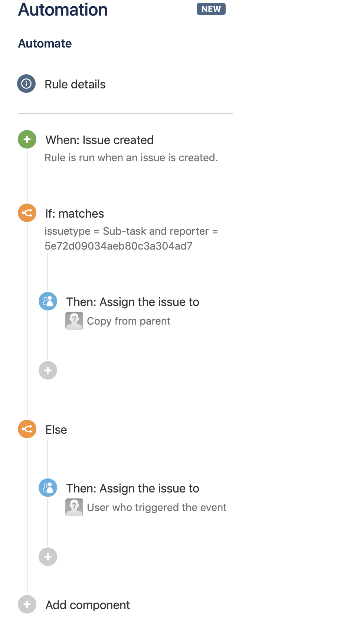357x644 pixels.
Task: Click the blue assign icon under If branch
Action: 48,301
